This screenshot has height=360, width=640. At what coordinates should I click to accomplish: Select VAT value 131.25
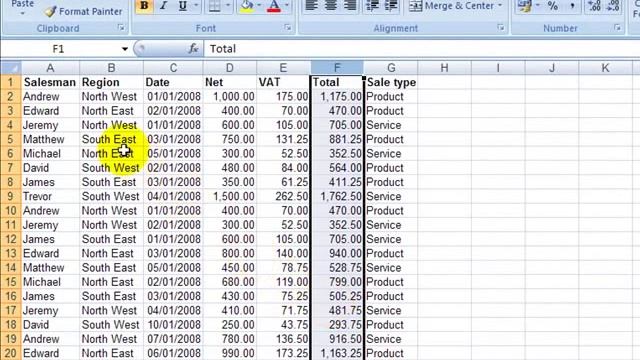click(283, 139)
